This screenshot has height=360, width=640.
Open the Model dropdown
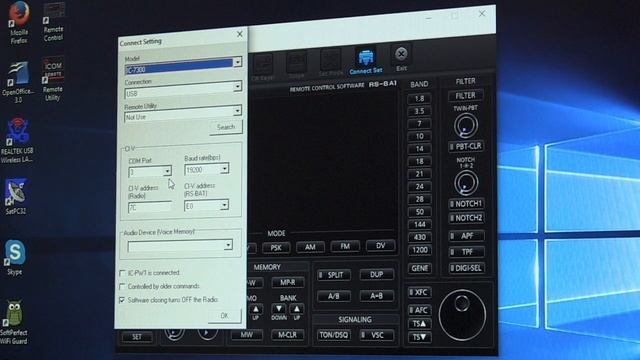point(237,62)
